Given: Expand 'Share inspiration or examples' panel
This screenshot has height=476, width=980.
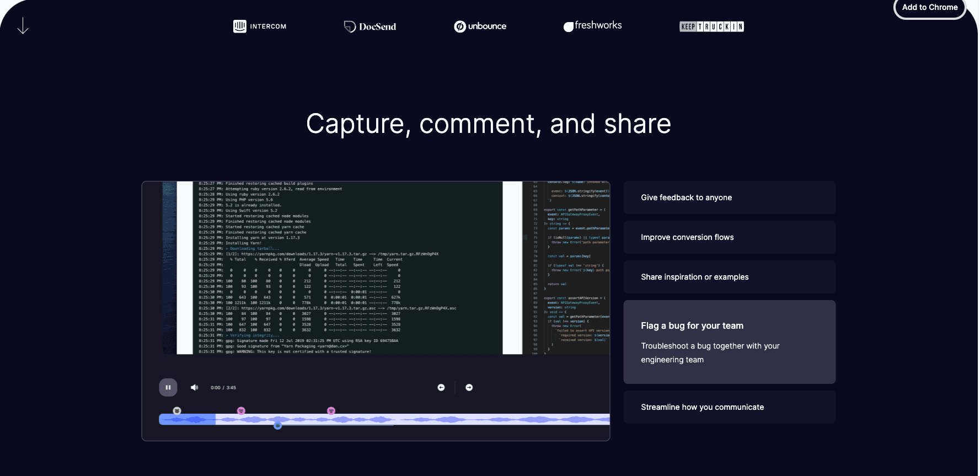Looking at the screenshot, I should [x=729, y=277].
